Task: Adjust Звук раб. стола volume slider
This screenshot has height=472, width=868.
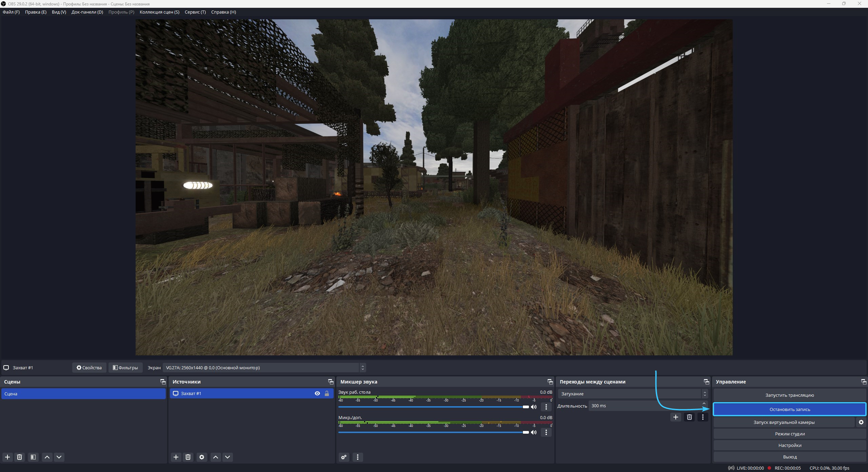Action: 433,407
